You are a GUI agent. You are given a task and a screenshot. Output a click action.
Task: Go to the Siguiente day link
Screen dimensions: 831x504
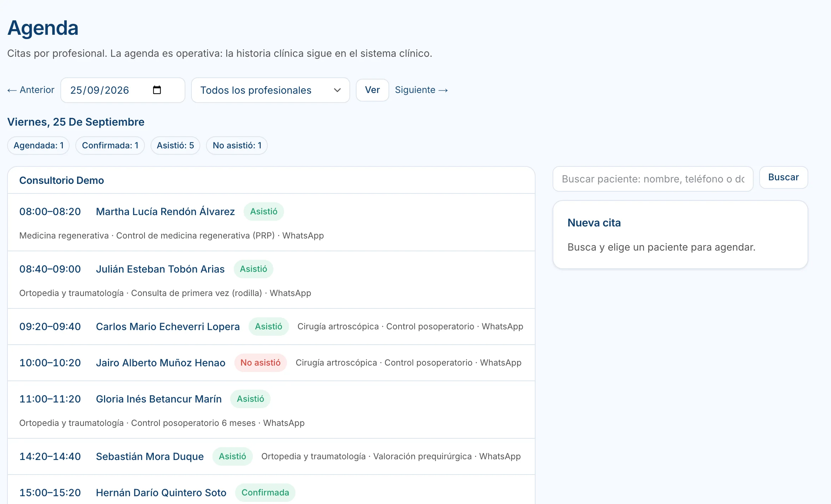(x=421, y=90)
